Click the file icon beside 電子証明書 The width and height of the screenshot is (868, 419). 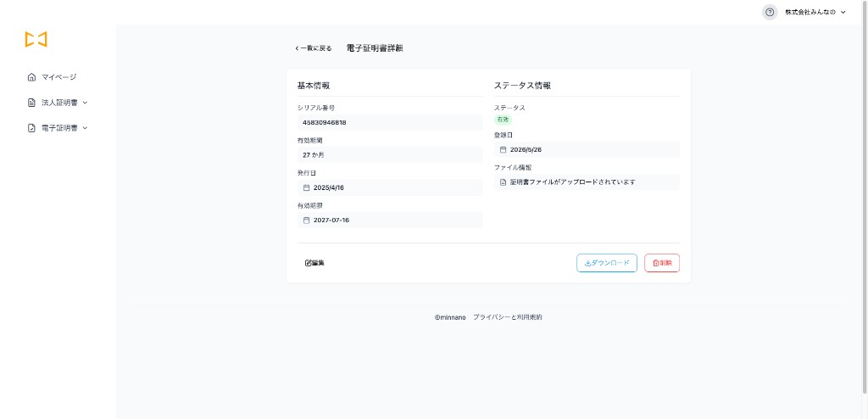tap(31, 128)
